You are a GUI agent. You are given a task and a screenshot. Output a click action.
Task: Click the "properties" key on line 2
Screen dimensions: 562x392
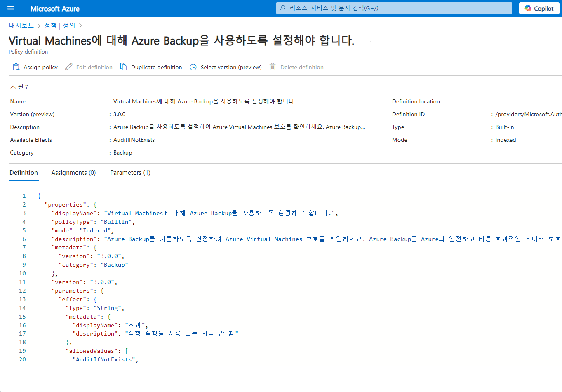click(x=66, y=204)
